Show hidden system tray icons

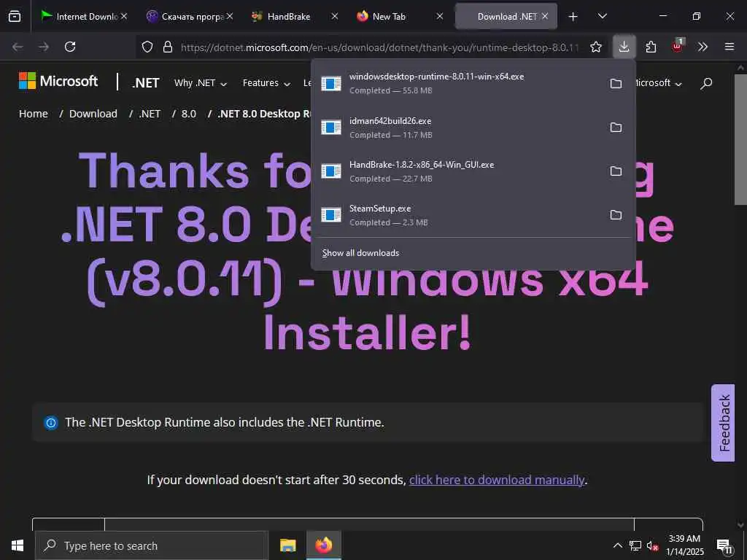(x=617, y=545)
